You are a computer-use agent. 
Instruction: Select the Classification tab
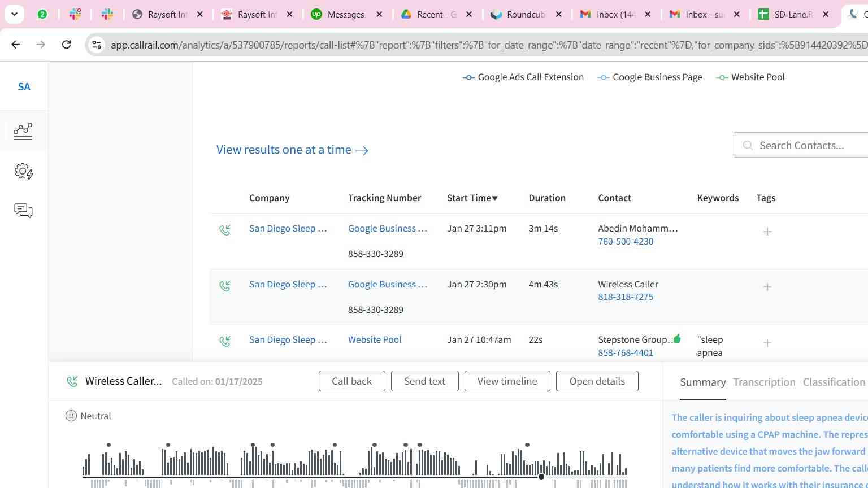click(834, 382)
